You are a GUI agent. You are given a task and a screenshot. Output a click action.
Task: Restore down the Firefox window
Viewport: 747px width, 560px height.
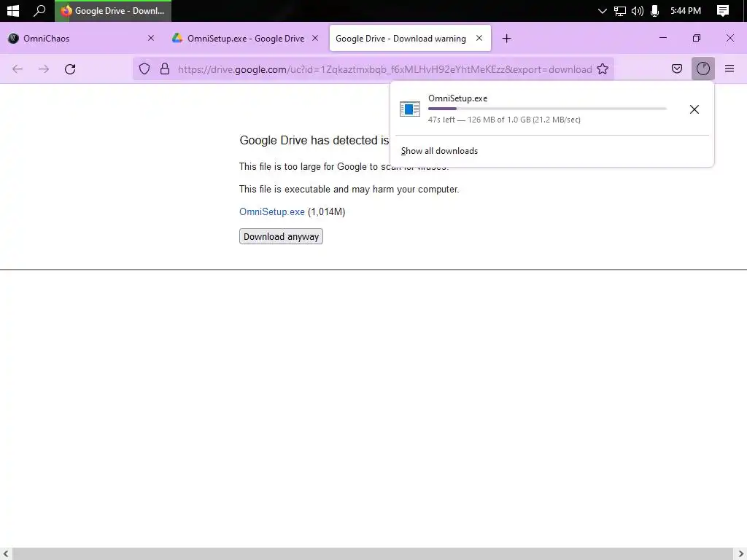(697, 38)
